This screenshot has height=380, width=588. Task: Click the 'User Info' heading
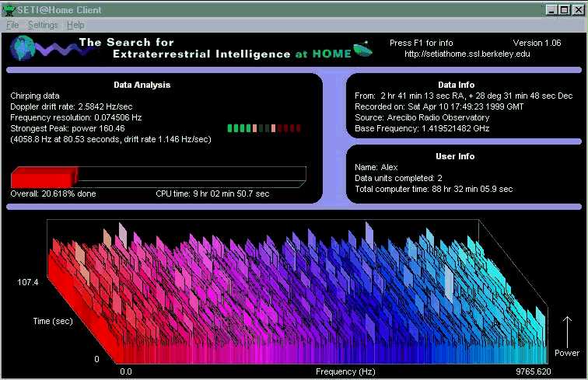point(455,156)
